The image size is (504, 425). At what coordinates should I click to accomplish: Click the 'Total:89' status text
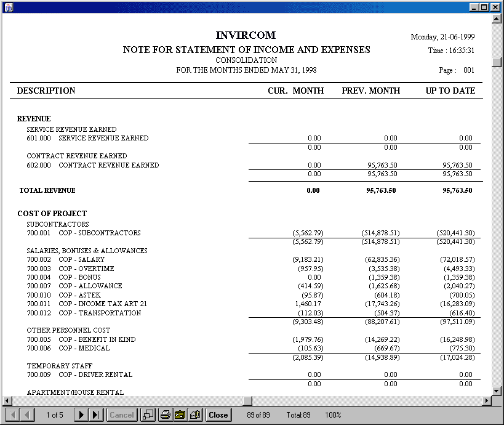click(298, 415)
